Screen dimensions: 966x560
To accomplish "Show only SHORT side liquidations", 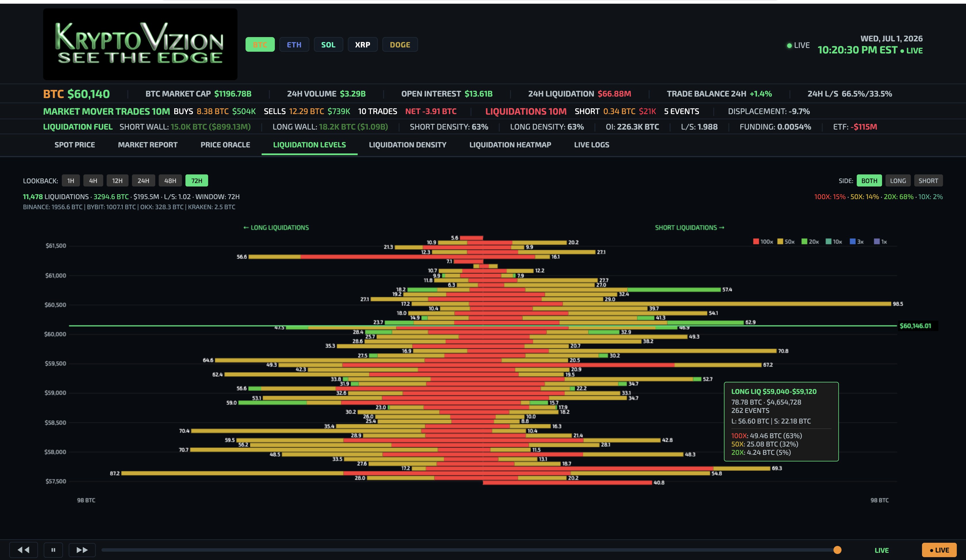I will tap(928, 180).
